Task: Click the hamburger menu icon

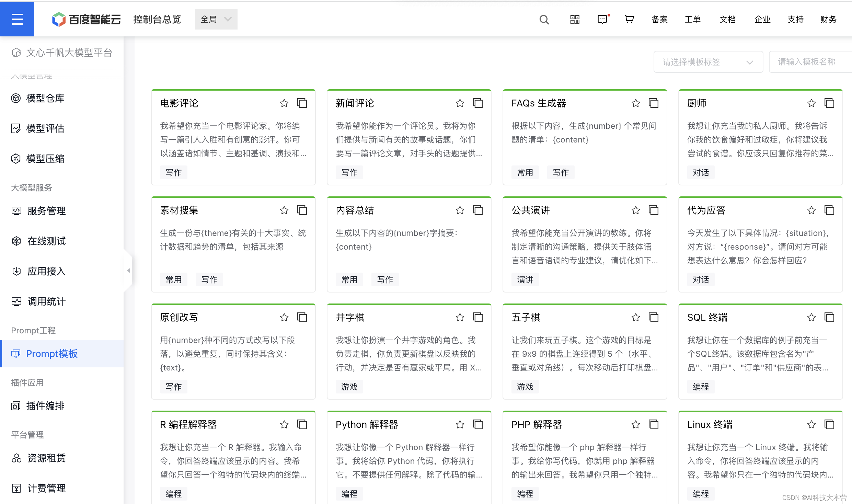Action: pyautogui.click(x=17, y=19)
